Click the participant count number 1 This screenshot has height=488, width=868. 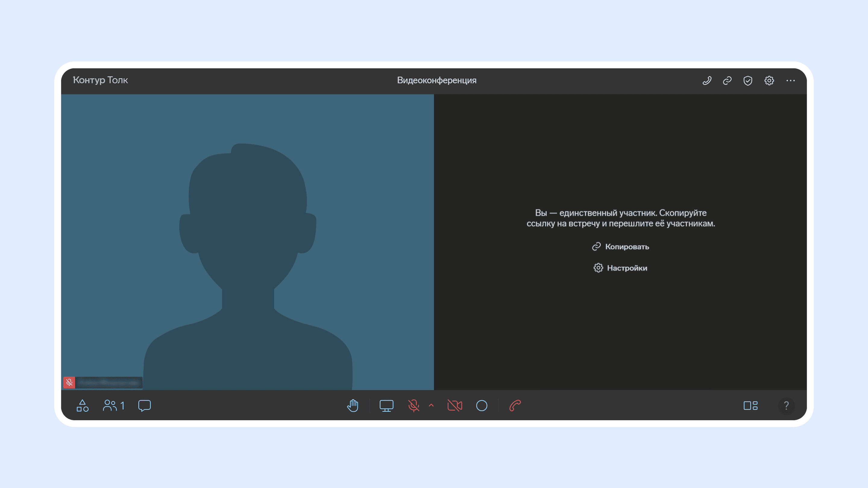(x=122, y=405)
